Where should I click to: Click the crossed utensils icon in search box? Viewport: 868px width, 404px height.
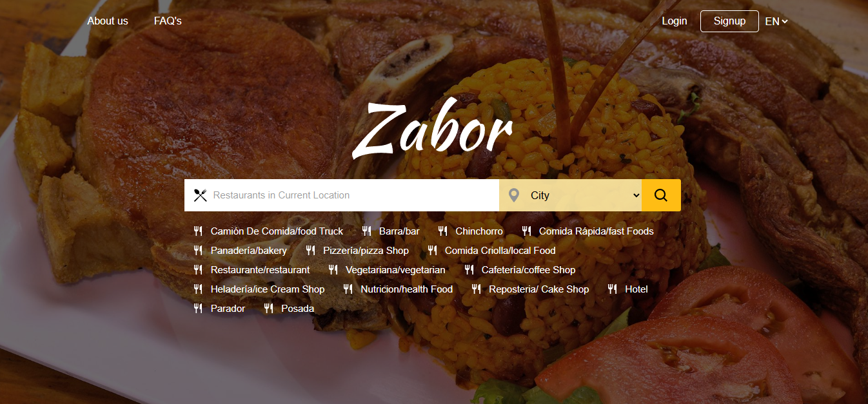click(201, 195)
